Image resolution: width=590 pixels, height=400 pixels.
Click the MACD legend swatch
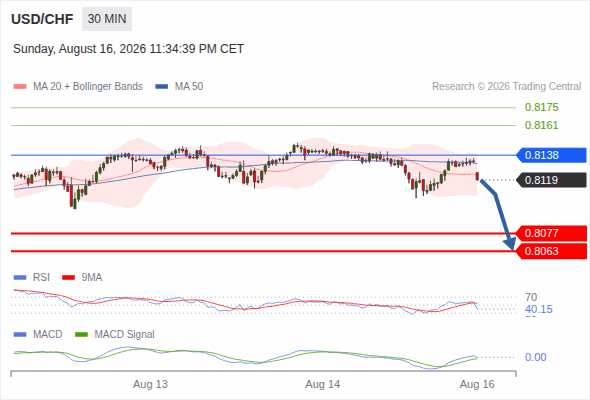click(x=20, y=335)
